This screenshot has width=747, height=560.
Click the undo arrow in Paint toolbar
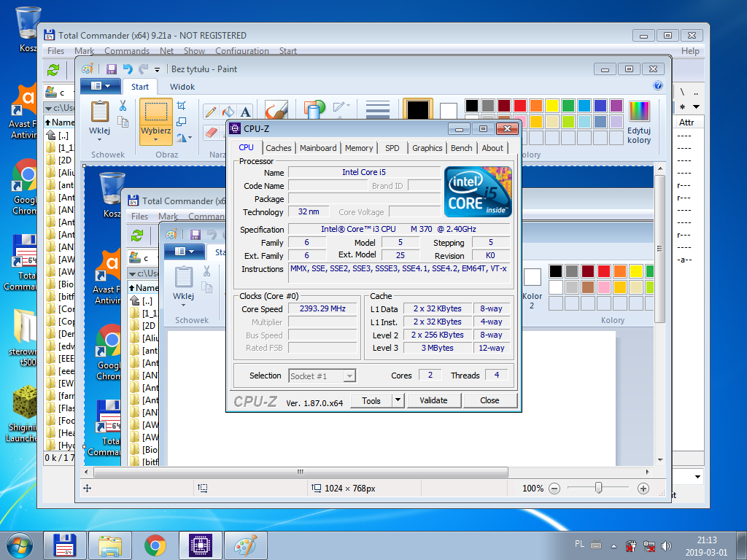pyautogui.click(x=127, y=69)
